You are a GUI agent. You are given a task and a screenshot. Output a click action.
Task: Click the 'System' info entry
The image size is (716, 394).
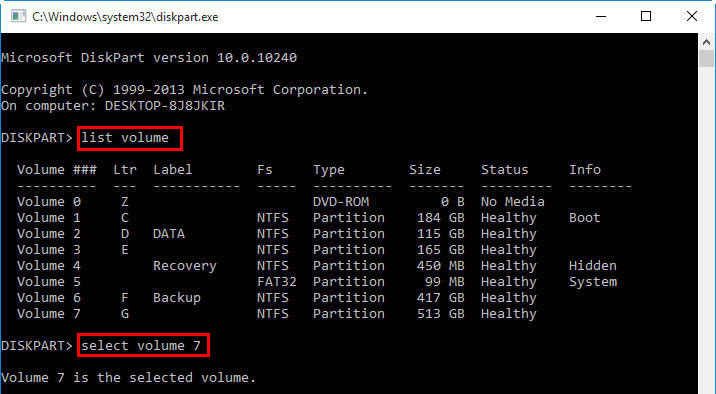[593, 282]
